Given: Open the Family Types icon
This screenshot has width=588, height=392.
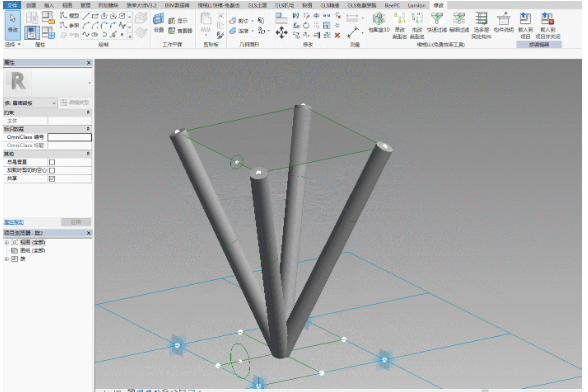Looking at the screenshot, I should tap(48, 33).
